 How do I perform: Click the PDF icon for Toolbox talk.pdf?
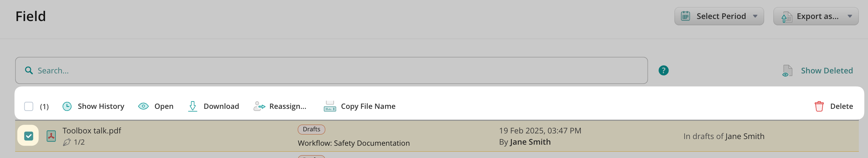[51, 136]
